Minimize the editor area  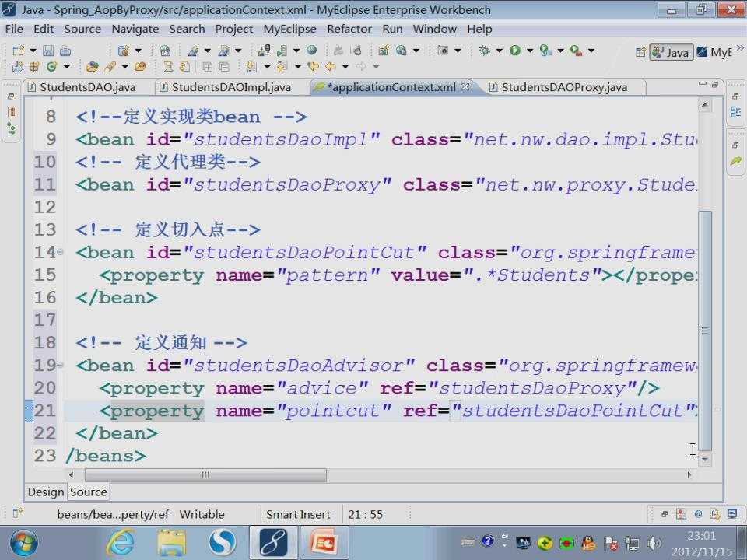(702, 84)
